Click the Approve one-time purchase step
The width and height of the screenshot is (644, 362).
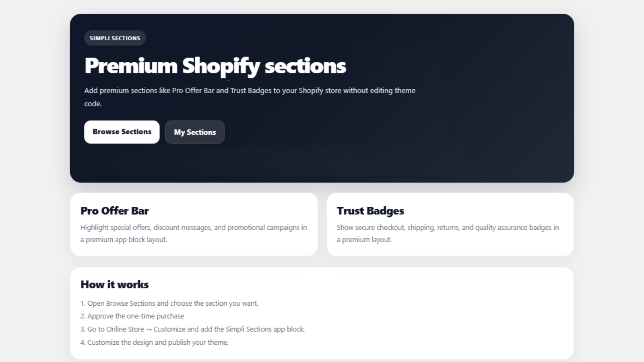[132, 316]
